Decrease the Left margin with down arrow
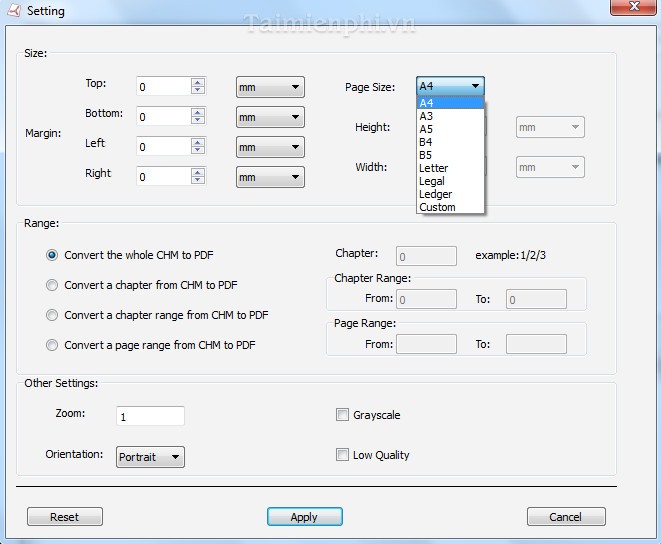This screenshot has height=544, width=661. click(198, 150)
